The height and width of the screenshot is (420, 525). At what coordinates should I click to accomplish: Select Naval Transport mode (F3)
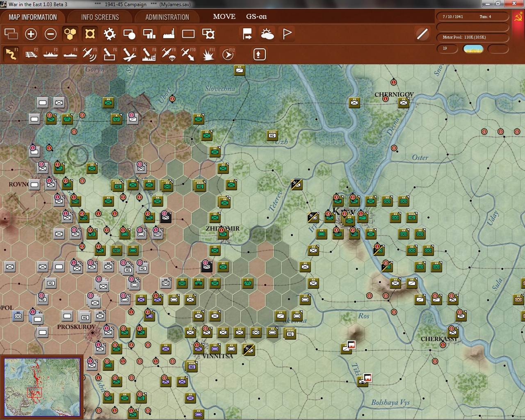(x=50, y=54)
